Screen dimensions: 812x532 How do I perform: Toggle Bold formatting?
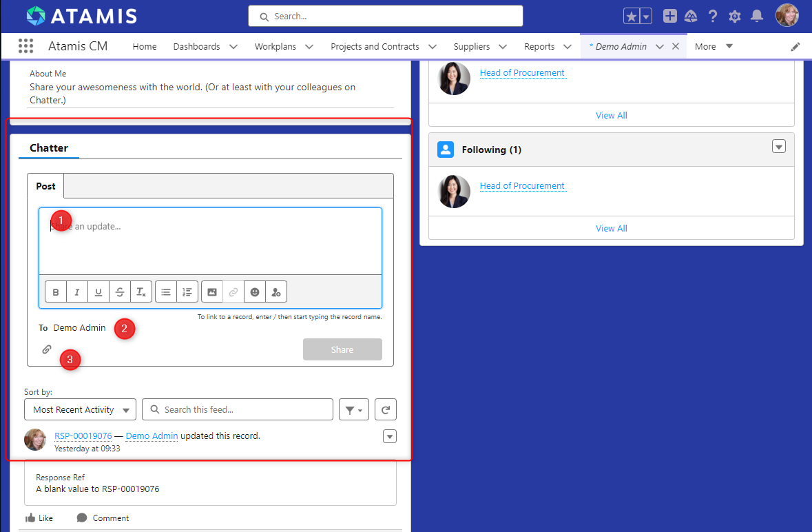(x=56, y=292)
